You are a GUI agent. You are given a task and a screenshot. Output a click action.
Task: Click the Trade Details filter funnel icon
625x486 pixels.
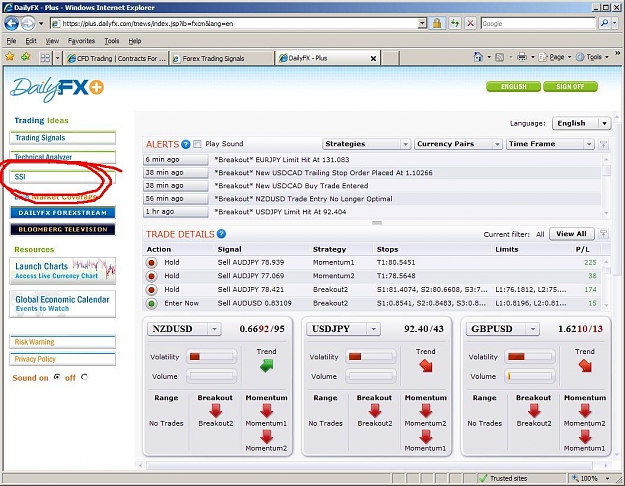(x=603, y=234)
